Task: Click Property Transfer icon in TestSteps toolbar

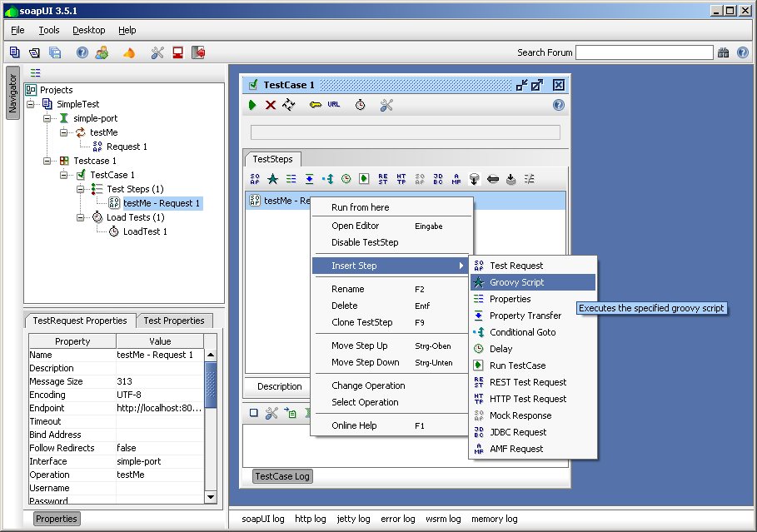Action: pyautogui.click(x=310, y=179)
